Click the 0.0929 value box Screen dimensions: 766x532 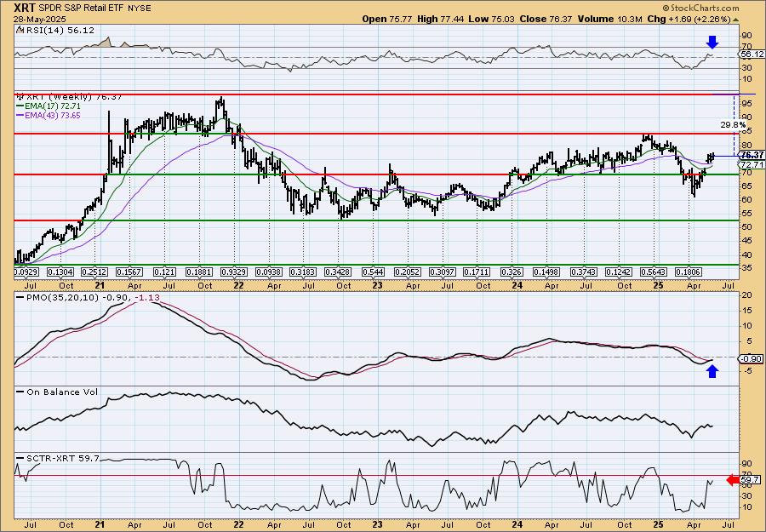(x=27, y=272)
